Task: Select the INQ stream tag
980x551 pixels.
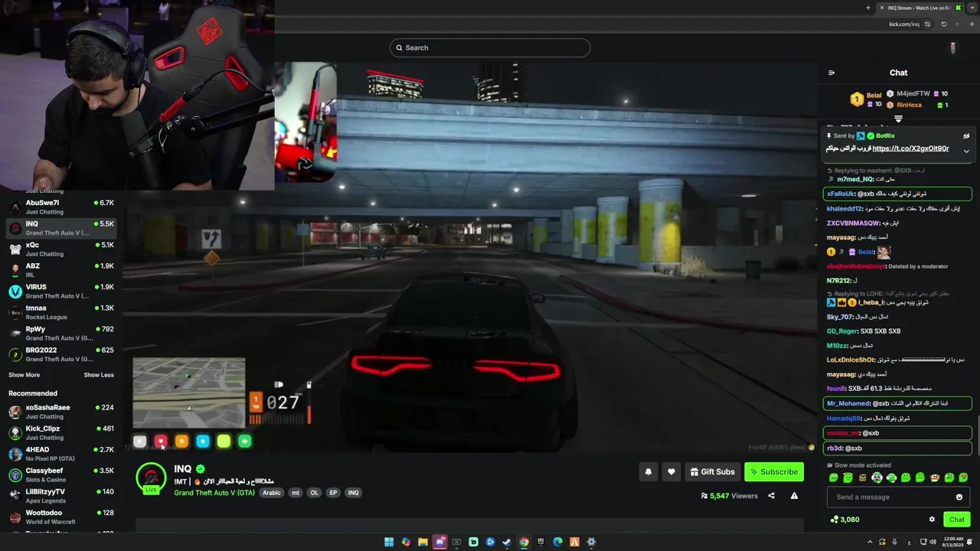Action: [x=353, y=493]
